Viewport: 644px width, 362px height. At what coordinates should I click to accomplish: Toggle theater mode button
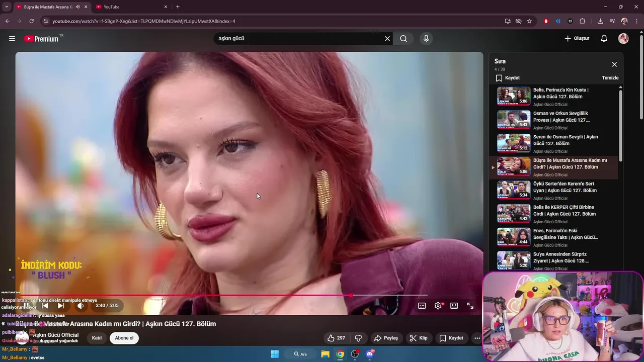[x=454, y=306]
